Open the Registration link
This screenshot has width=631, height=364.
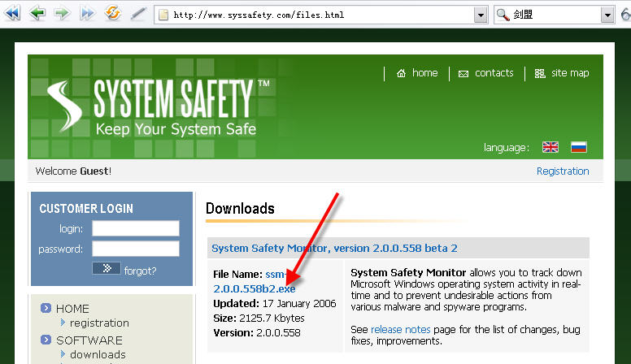(x=563, y=171)
